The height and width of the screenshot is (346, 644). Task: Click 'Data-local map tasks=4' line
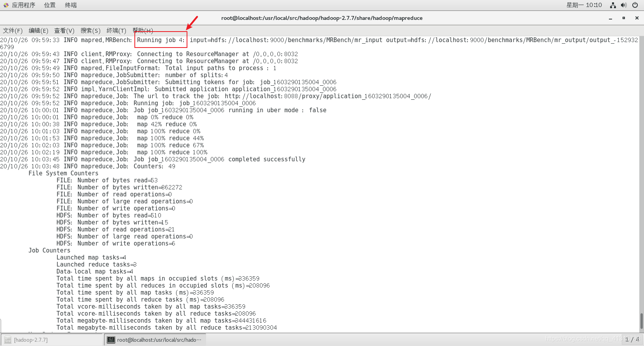pos(95,271)
